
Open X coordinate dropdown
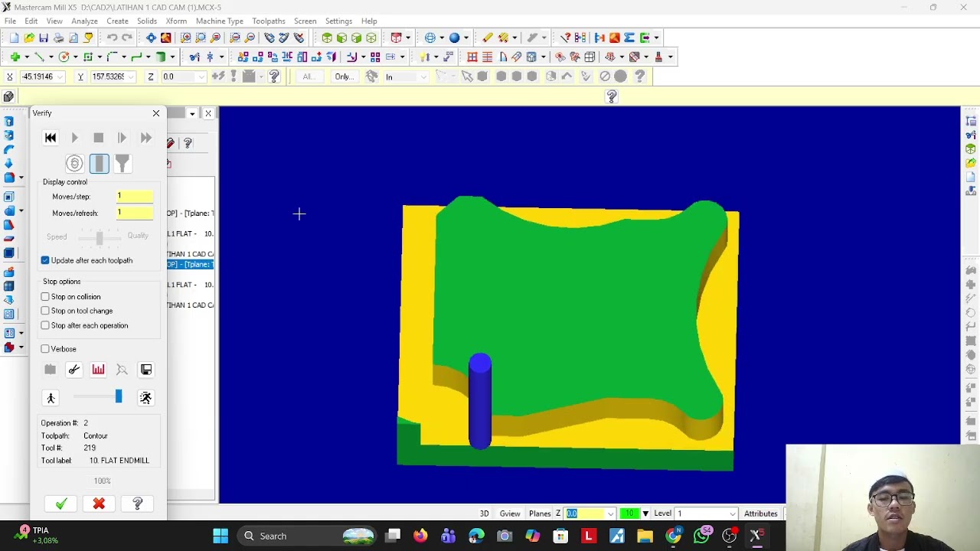click(x=59, y=77)
